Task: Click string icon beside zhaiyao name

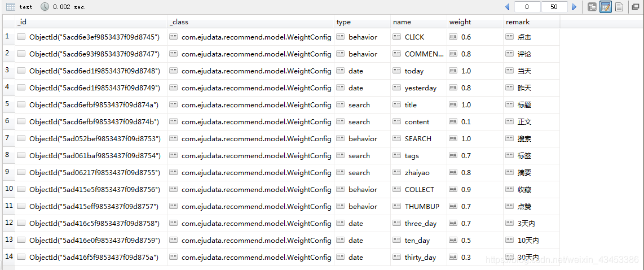Action: pyautogui.click(x=397, y=173)
